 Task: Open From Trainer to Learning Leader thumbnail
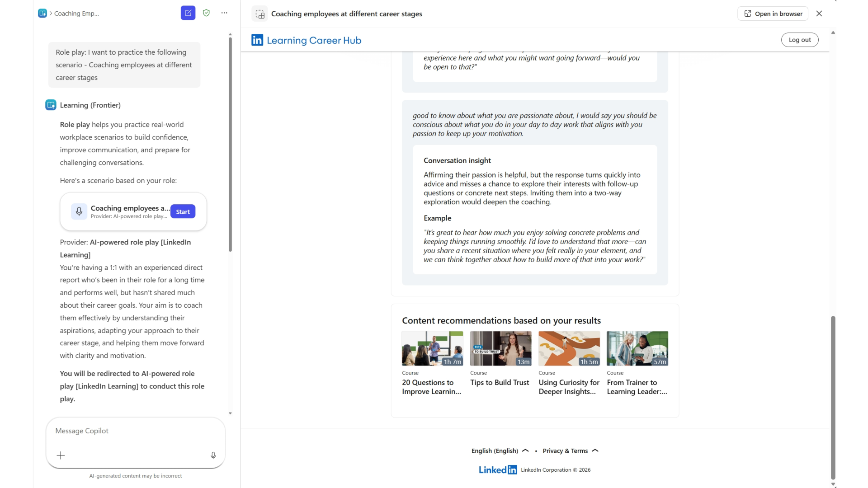pyautogui.click(x=637, y=348)
